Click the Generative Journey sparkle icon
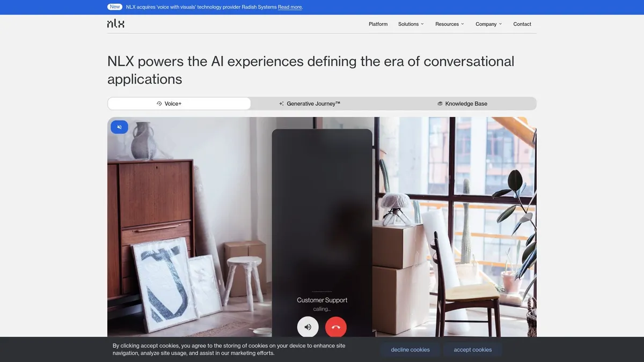644x362 pixels. tap(281, 104)
